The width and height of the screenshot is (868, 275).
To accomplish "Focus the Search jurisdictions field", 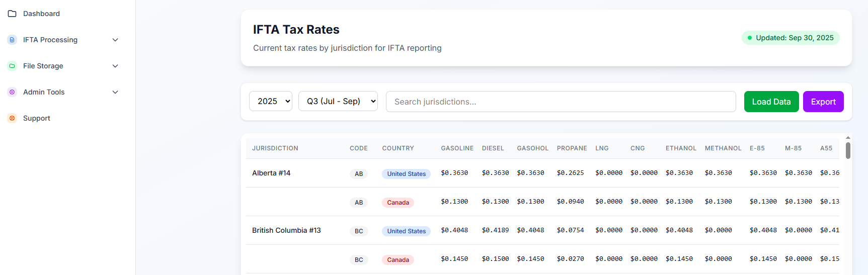I will (561, 102).
